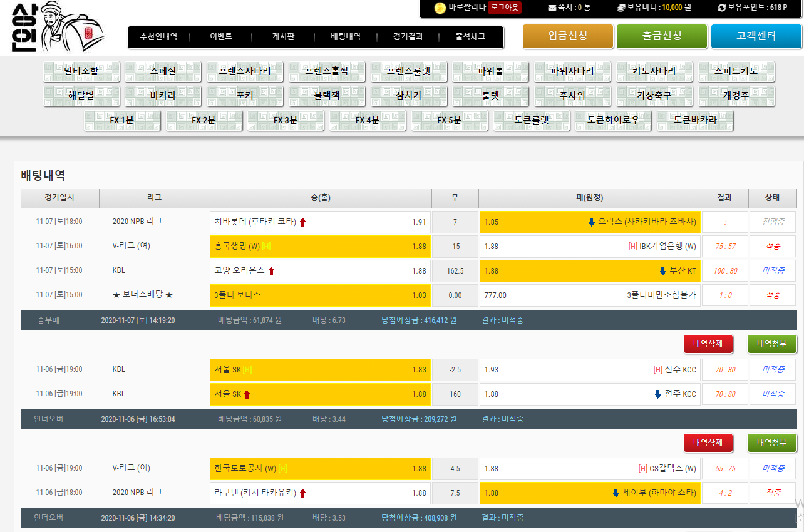Click the first red 내역삭제 button
804x532 pixels.
coord(708,344)
